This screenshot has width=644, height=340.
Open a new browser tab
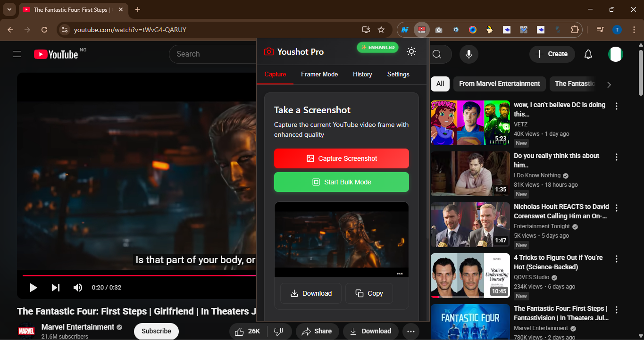point(138,9)
